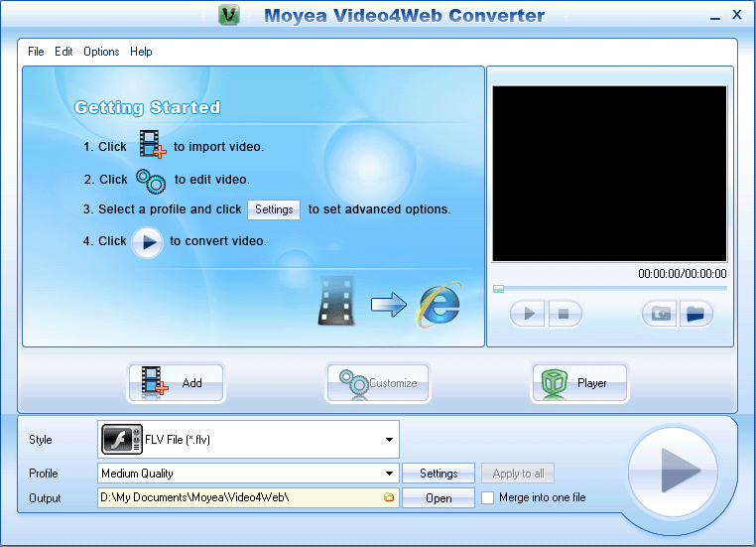The height and width of the screenshot is (547, 756).
Task: Click the Flash FLV style icon
Action: pos(122,440)
